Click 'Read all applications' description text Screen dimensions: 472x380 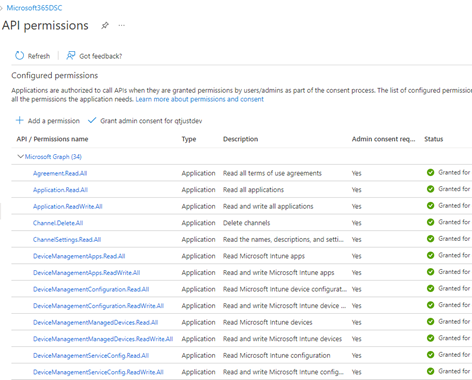click(x=253, y=190)
